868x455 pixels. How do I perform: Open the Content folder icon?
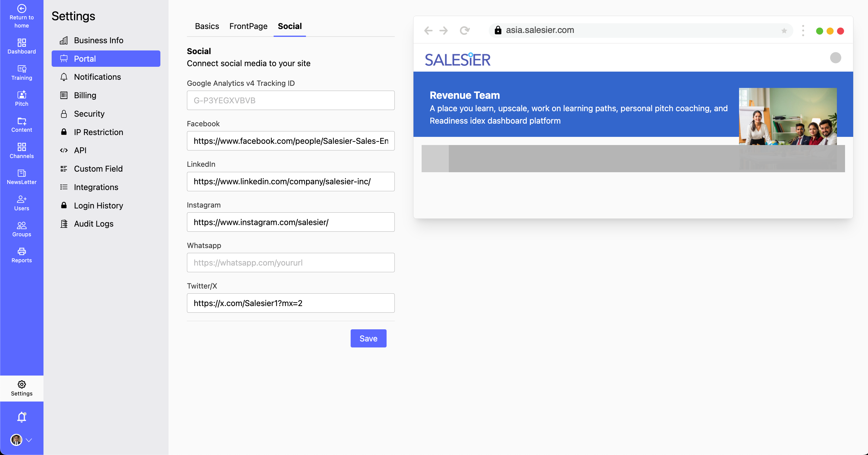coord(21,121)
